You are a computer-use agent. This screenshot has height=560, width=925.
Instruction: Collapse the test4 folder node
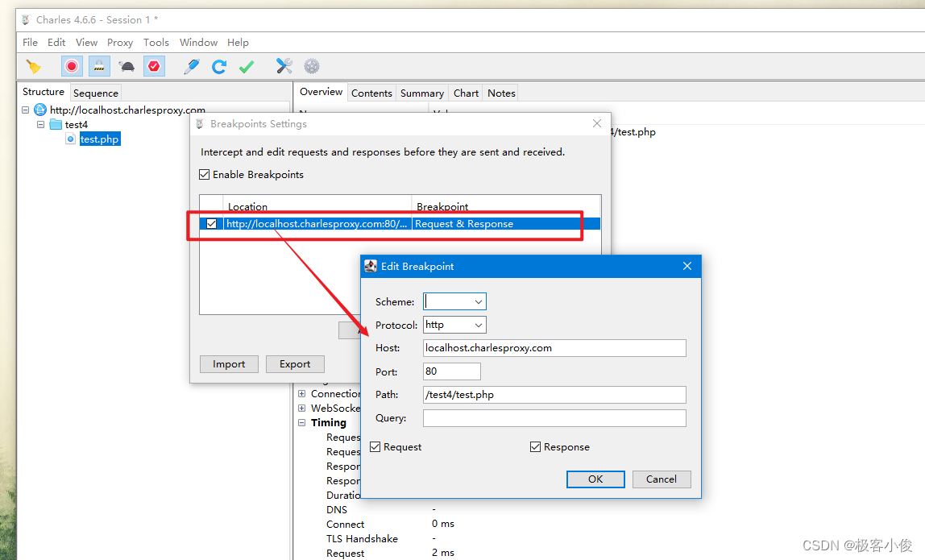pyautogui.click(x=40, y=125)
